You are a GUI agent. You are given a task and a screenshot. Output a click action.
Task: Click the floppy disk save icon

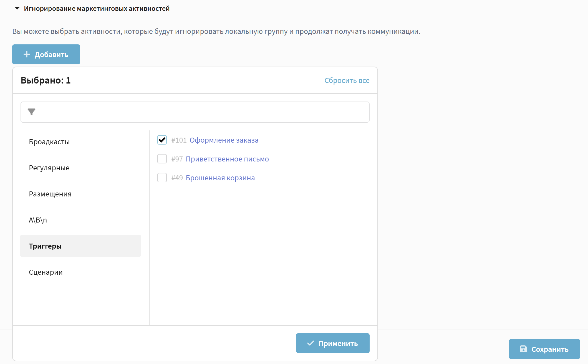click(x=523, y=349)
